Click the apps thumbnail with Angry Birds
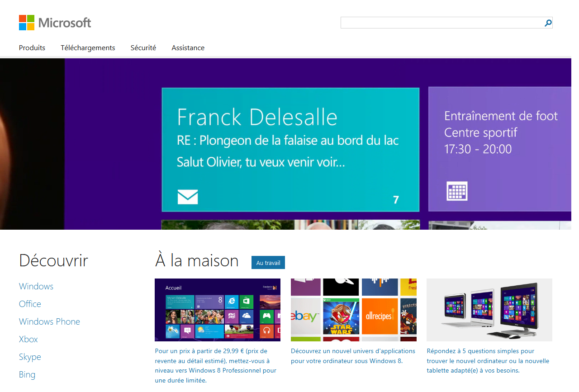Viewport: 579px width, 392px height. pyautogui.click(x=354, y=310)
